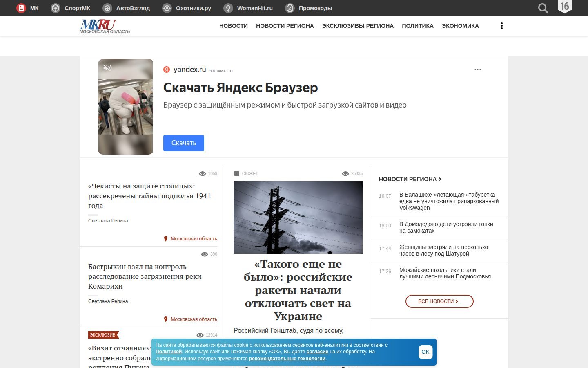Image resolution: width=588 pixels, height=368 pixels.
Task: Open Эксклюзивы региона menu item
Action: point(358,26)
